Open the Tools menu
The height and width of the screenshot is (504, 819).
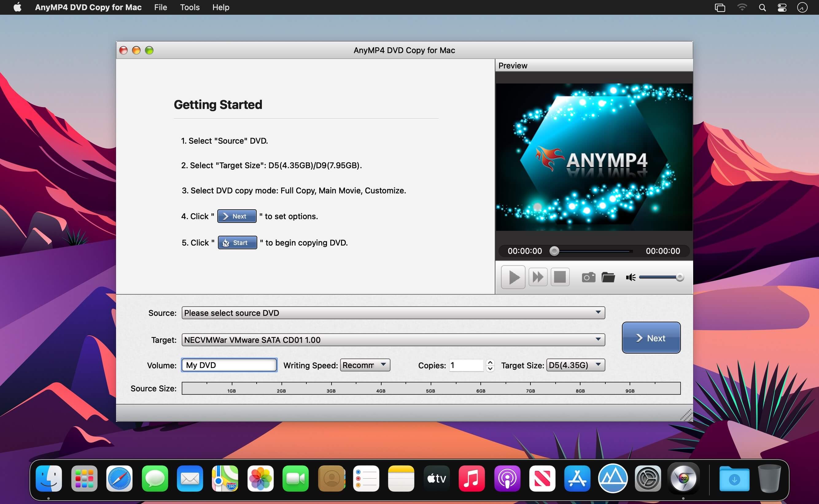pos(190,7)
